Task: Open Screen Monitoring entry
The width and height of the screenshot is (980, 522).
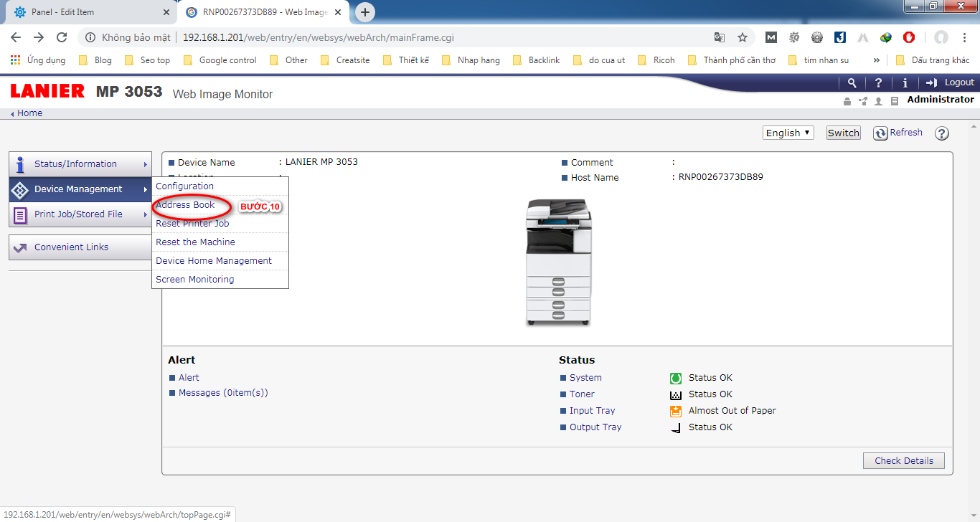Action: click(x=220, y=280)
